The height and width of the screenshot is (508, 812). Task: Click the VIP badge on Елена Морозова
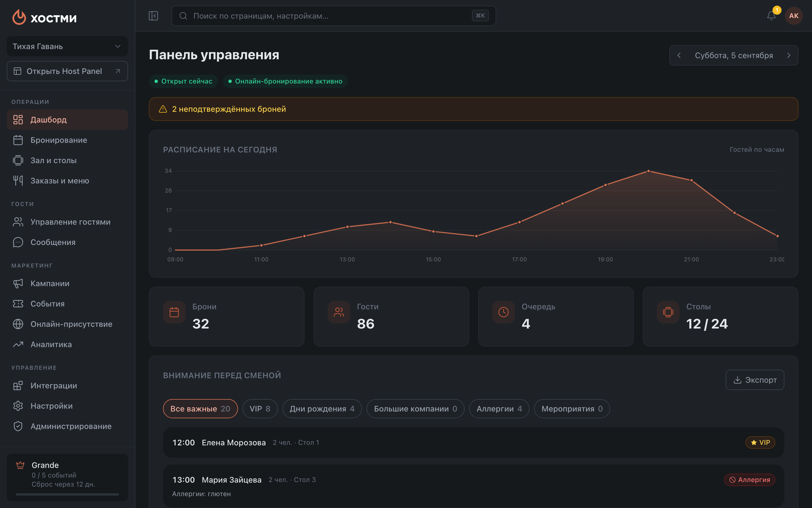click(x=760, y=443)
